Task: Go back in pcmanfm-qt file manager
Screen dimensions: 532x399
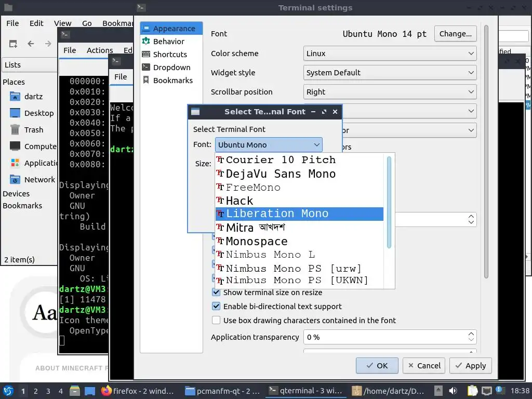Action: pyautogui.click(x=31, y=44)
